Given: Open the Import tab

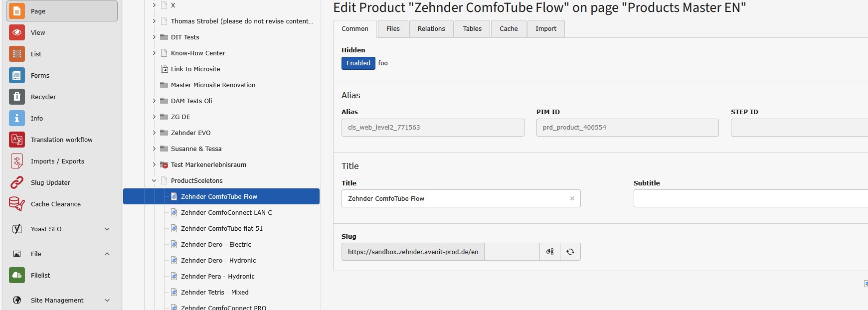Looking at the screenshot, I should point(545,29).
